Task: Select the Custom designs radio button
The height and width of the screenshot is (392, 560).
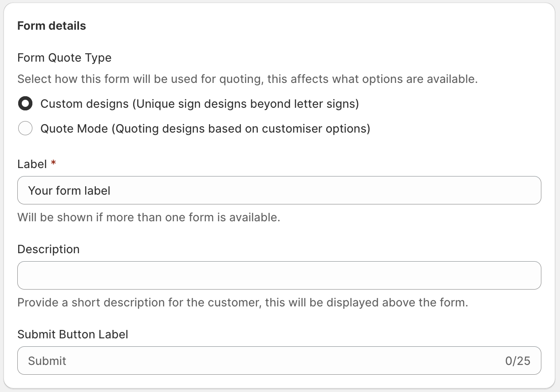Action: (x=25, y=104)
